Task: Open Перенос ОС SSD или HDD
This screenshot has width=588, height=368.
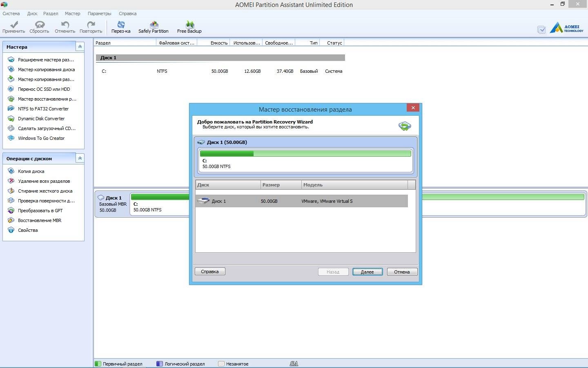Action: [x=39, y=89]
